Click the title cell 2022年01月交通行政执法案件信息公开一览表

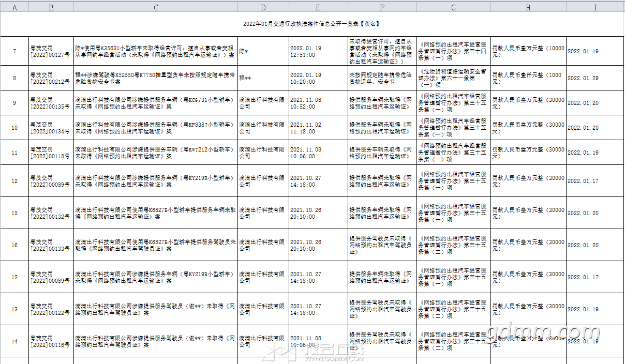[312, 24]
